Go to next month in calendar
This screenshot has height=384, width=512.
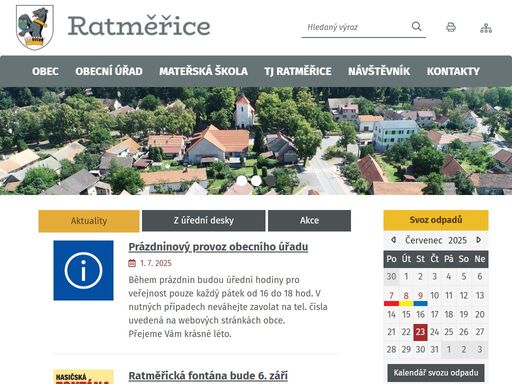pos(479,240)
